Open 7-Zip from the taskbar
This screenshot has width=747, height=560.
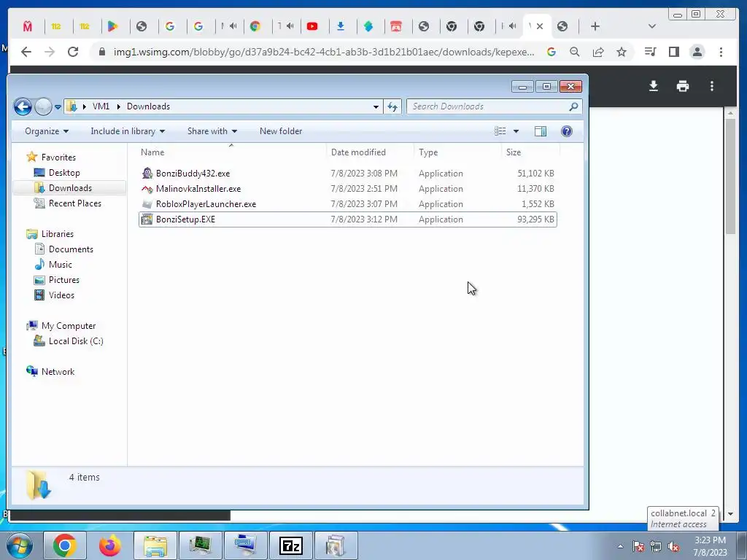[291, 545]
